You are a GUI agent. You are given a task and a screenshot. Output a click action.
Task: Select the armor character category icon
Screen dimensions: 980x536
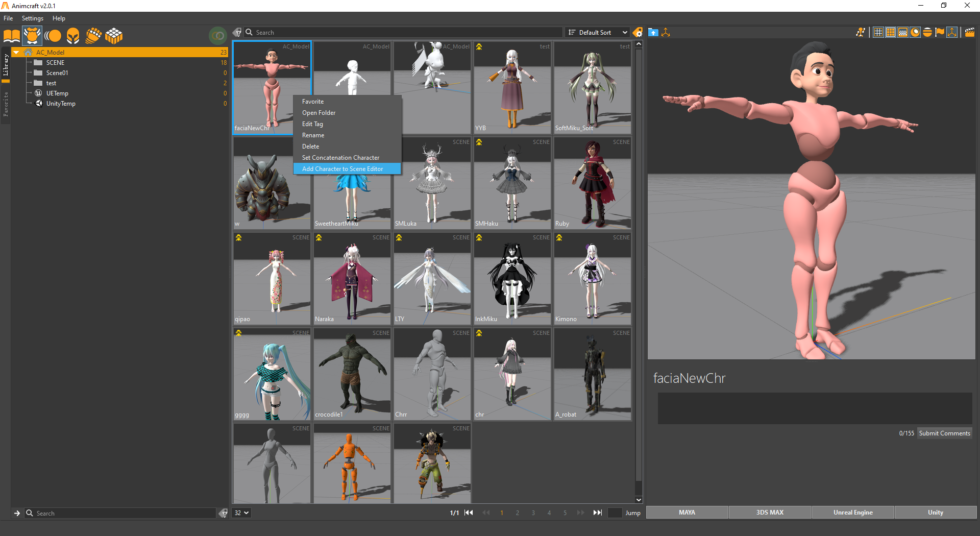32,36
